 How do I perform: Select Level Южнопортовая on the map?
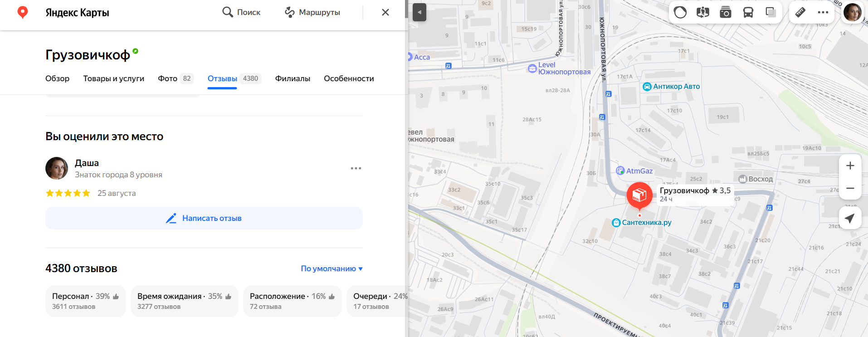point(560,68)
